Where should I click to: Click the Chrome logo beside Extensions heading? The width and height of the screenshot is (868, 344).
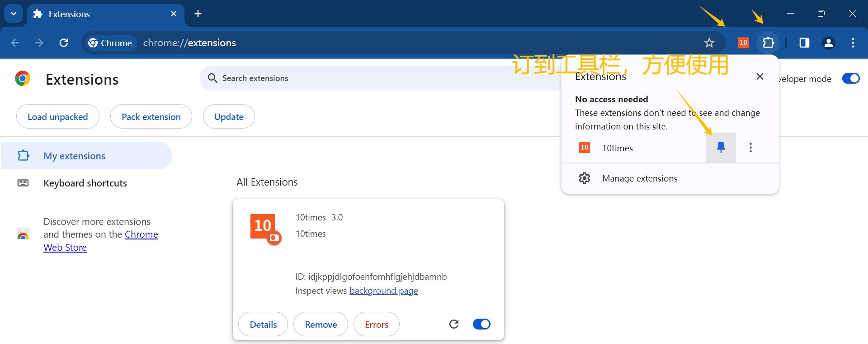pyautogui.click(x=23, y=79)
